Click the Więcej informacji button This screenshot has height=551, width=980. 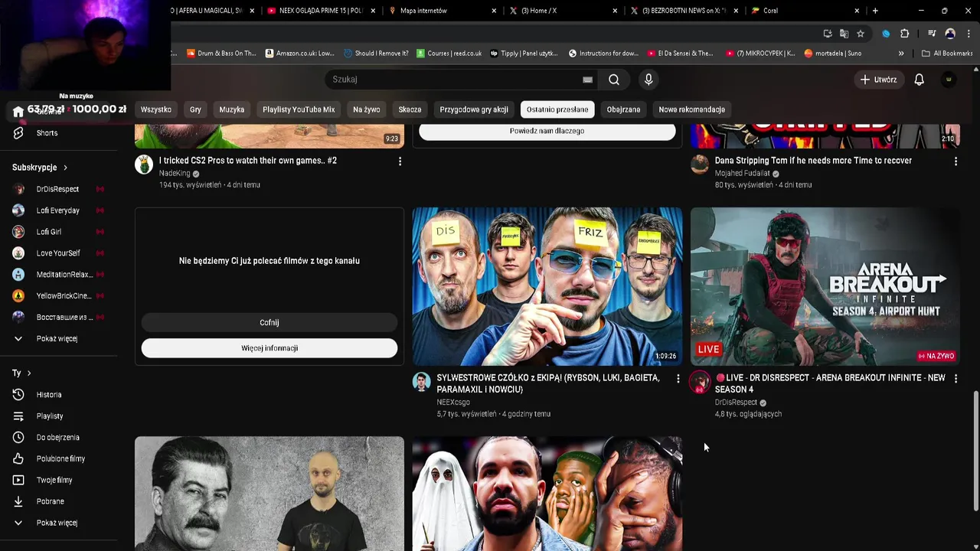coord(269,348)
